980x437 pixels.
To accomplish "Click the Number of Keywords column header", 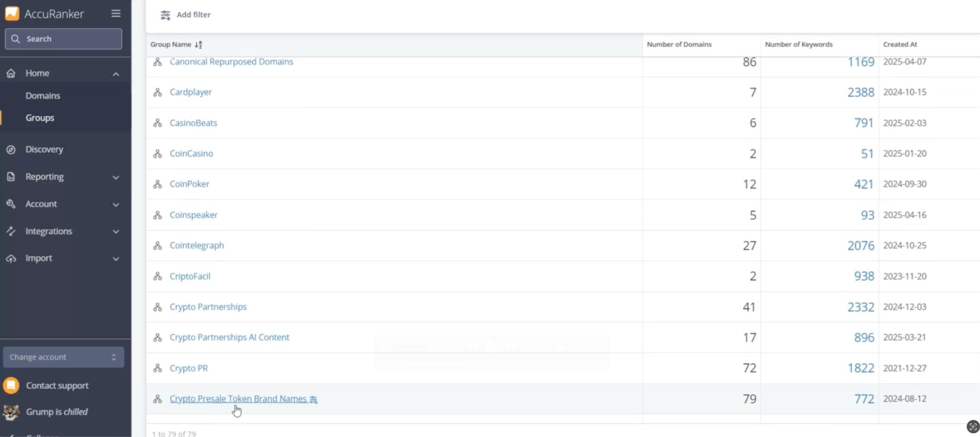I will [x=799, y=45].
